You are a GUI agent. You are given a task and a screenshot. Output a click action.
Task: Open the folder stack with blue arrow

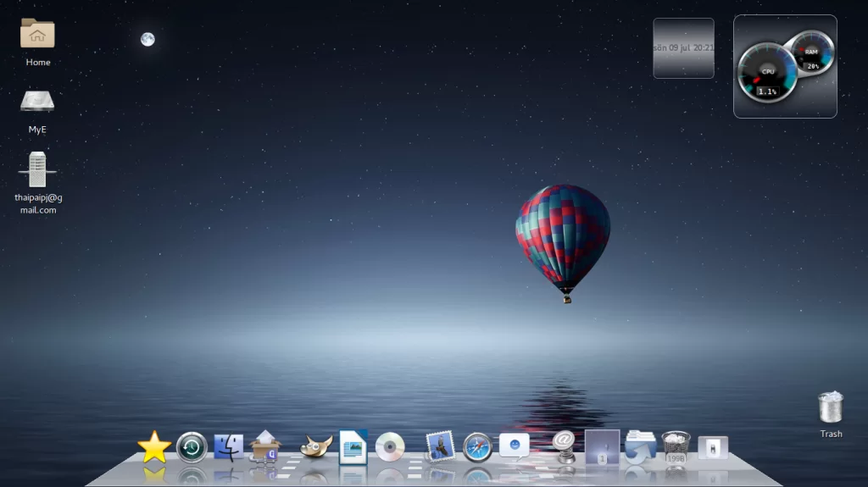click(x=640, y=447)
